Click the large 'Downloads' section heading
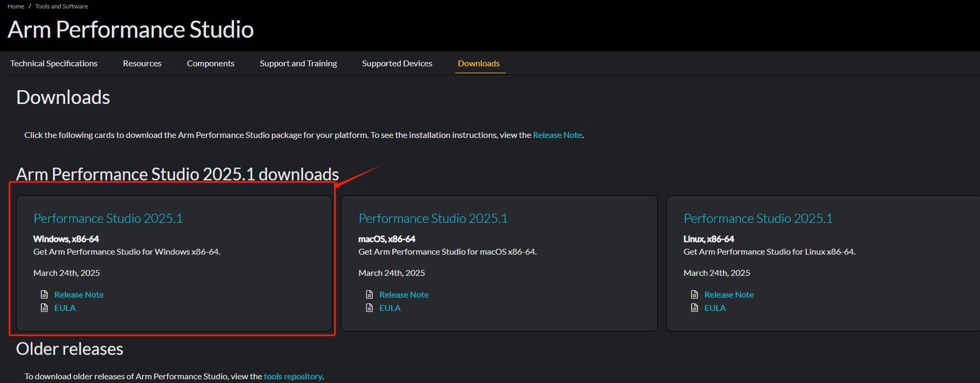 (x=63, y=97)
